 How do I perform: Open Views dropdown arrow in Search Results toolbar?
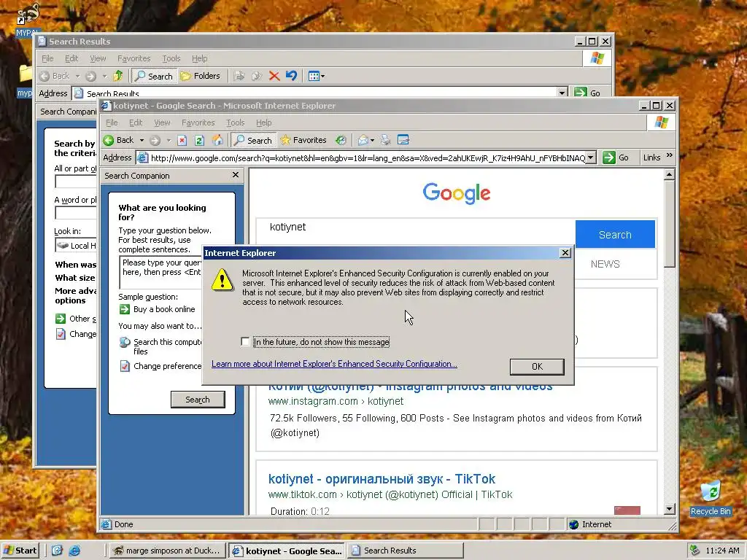pyautogui.click(x=322, y=76)
